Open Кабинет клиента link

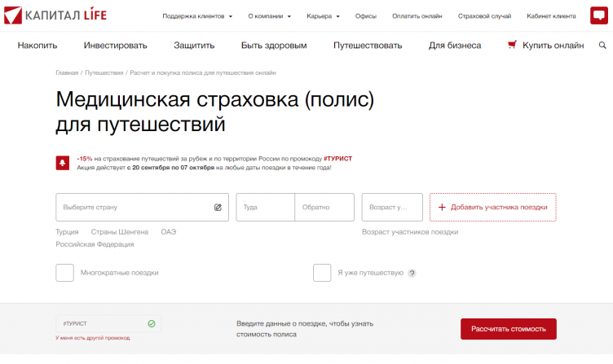551,16
